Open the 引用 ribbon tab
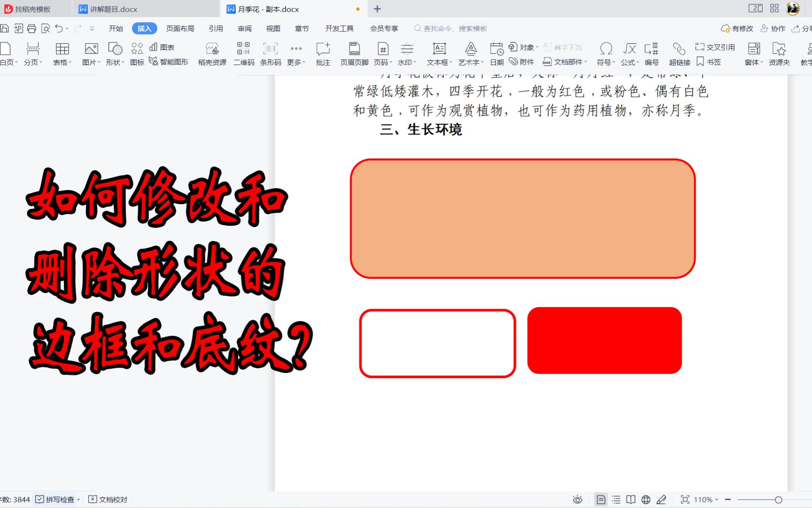812x508 pixels. (216, 29)
